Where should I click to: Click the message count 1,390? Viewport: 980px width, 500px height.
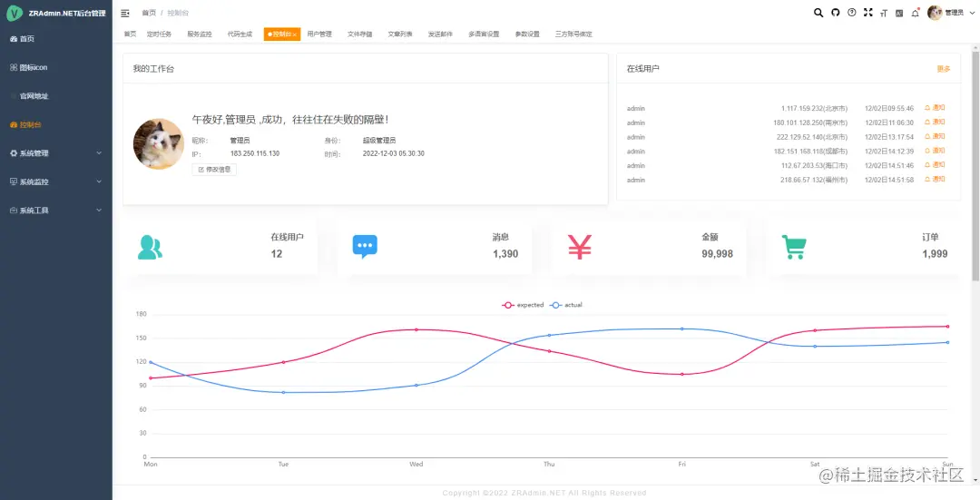tap(505, 254)
